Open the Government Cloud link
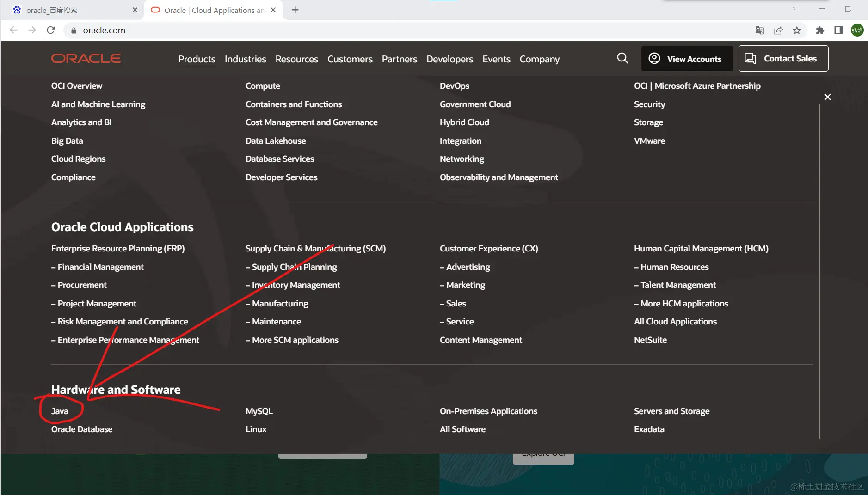This screenshot has width=868, height=495. [475, 104]
